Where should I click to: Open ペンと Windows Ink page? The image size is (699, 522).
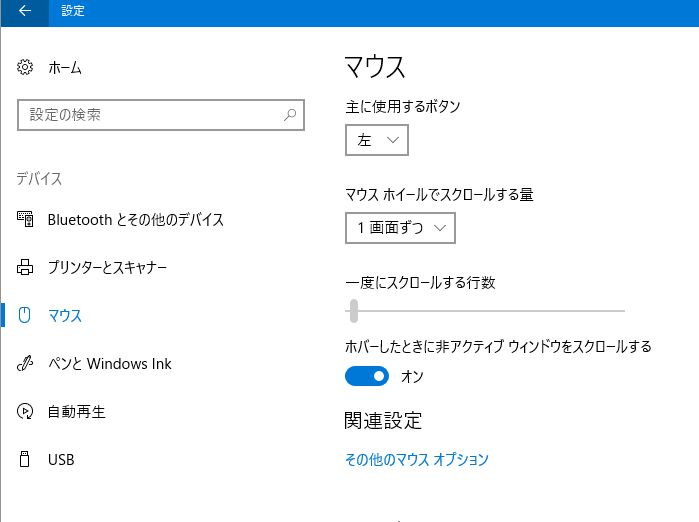(x=110, y=364)
